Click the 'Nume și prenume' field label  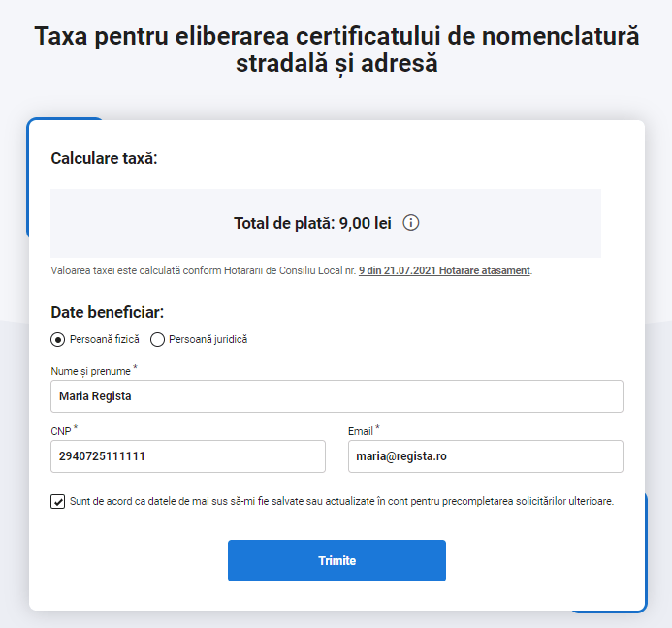(90, 371)
